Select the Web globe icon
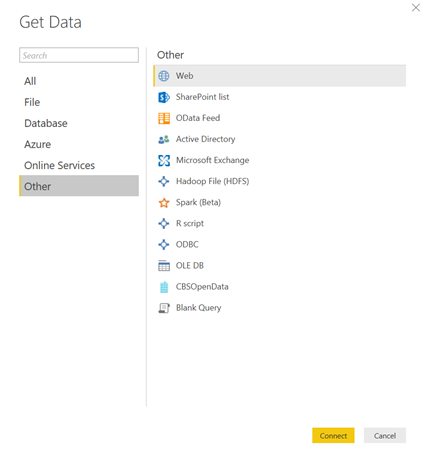The width and height of the screenshot is (423, 459). (164, 76)
